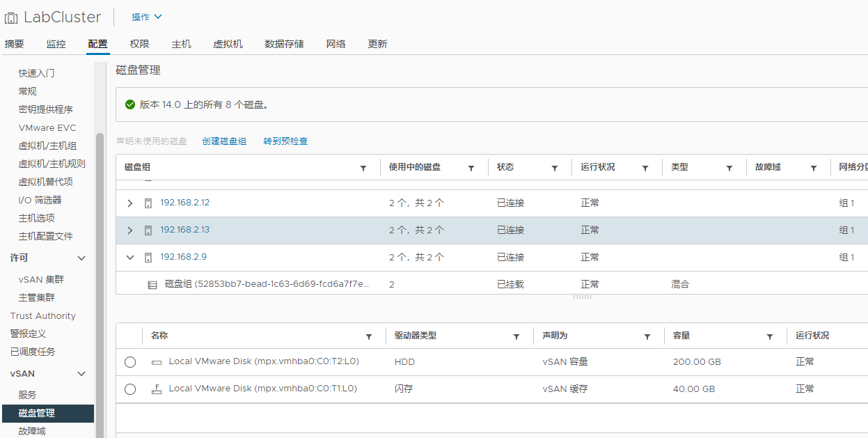Open Trust Authority in sidebar
Image resolution: width=868 pixels, height=438 pixels.
tap(43, 315)
